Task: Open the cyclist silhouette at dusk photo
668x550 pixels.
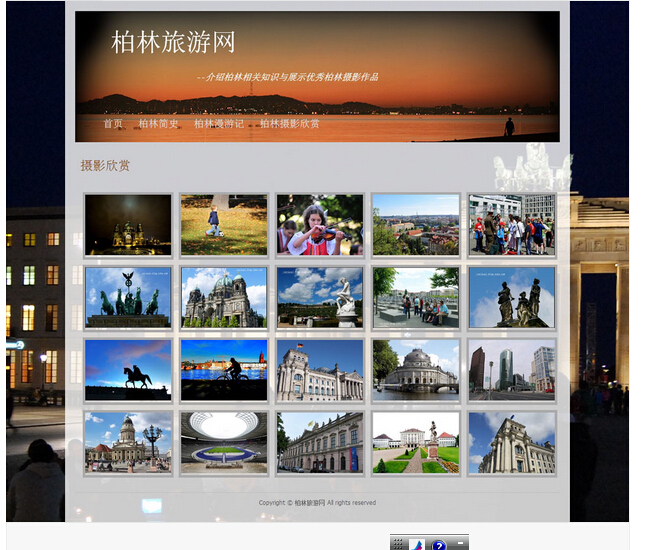Action: pyautogui.click(x=224, y=370)
